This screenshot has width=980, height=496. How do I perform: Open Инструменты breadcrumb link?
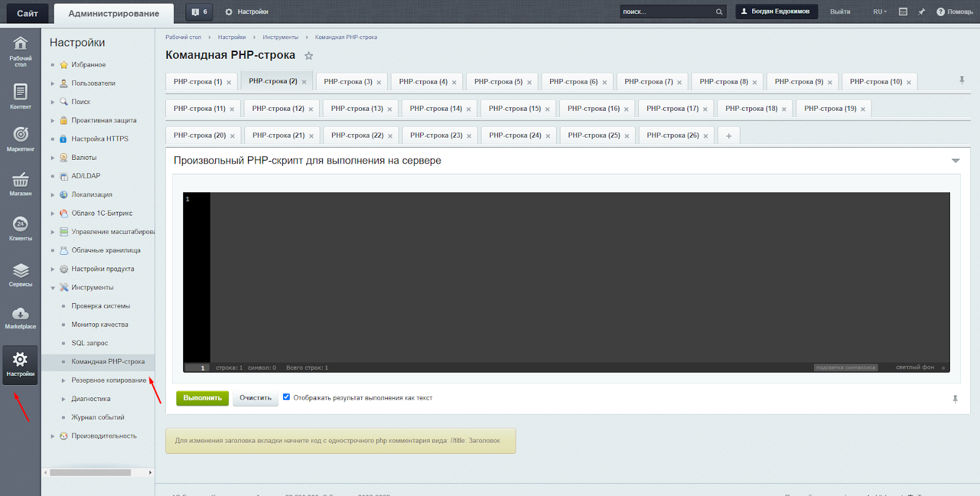tap(281, 37)
